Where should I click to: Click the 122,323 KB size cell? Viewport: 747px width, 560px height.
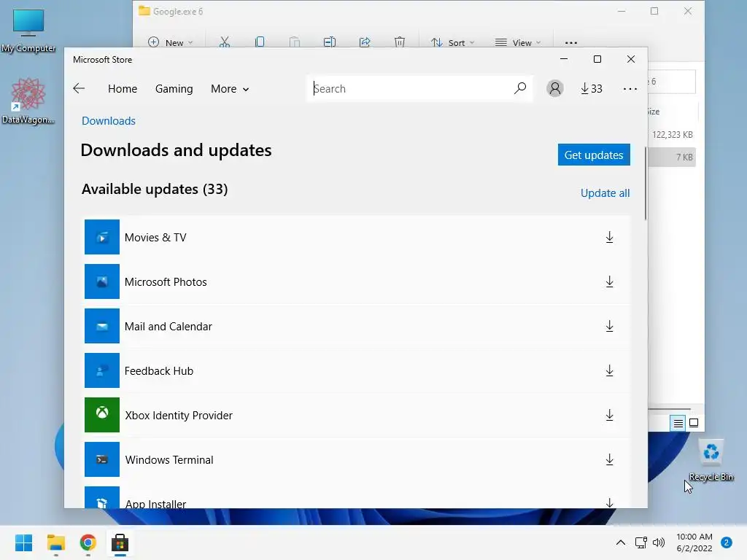click(x=672, y=135)
